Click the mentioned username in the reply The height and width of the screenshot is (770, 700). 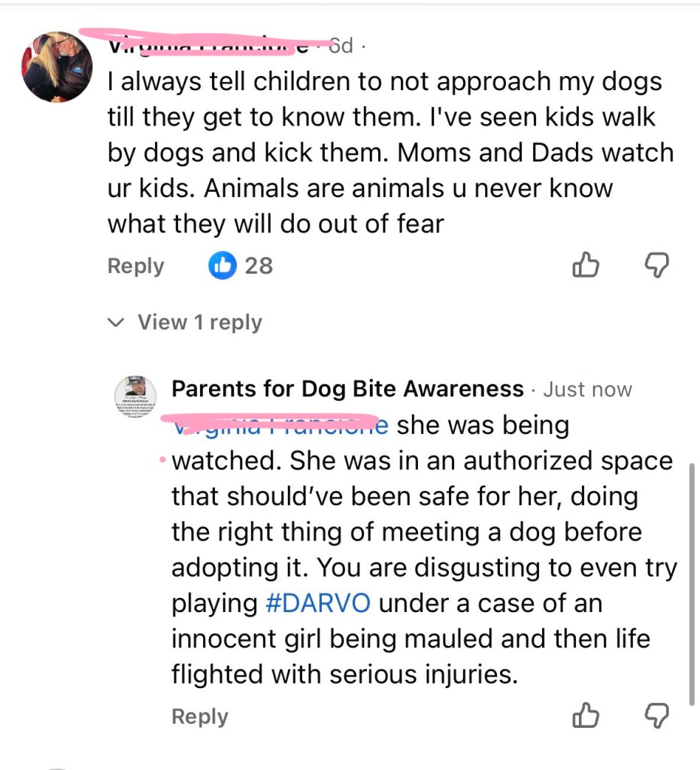point(280,425)
